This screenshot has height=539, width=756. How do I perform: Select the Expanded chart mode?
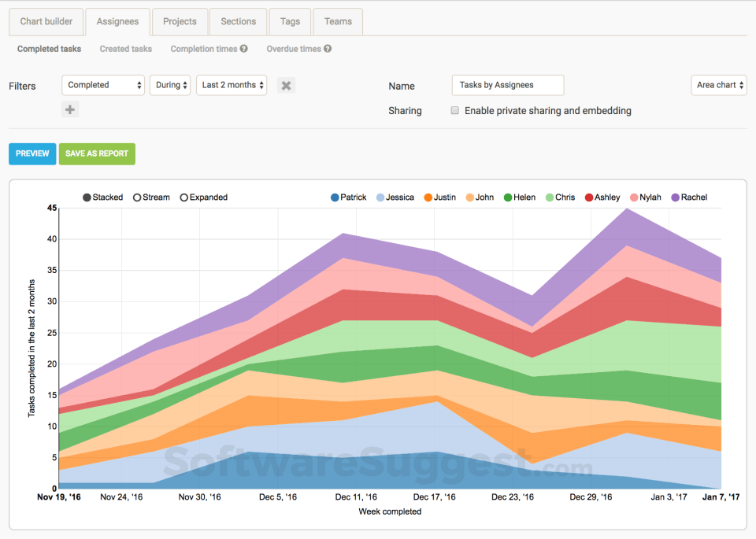[x=184, y=198]
